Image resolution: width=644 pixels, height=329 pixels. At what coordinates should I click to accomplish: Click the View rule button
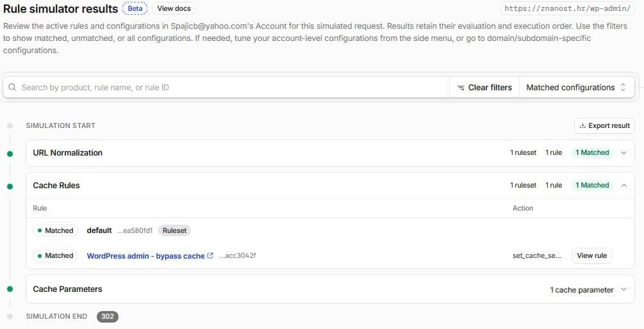(x=591, y=255)
